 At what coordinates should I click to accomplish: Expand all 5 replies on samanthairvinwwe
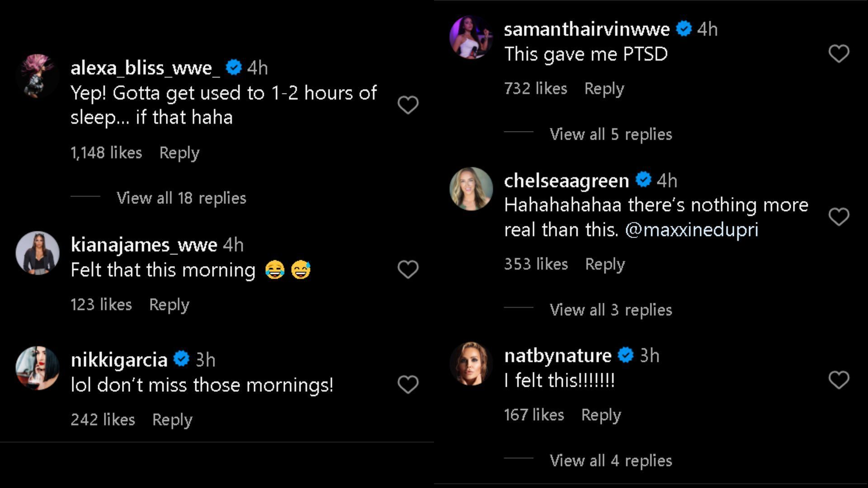[x=610, y=134]
